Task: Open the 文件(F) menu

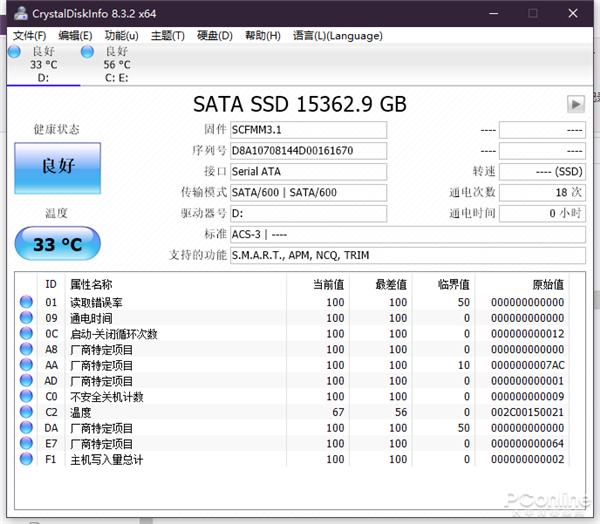Action: pos(29,36)
